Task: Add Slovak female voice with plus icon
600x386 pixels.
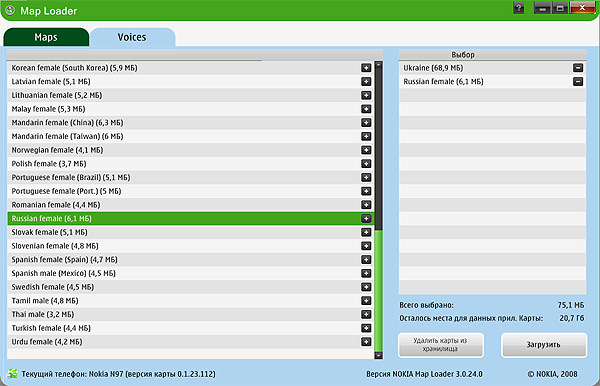Action: pos(366,232)
